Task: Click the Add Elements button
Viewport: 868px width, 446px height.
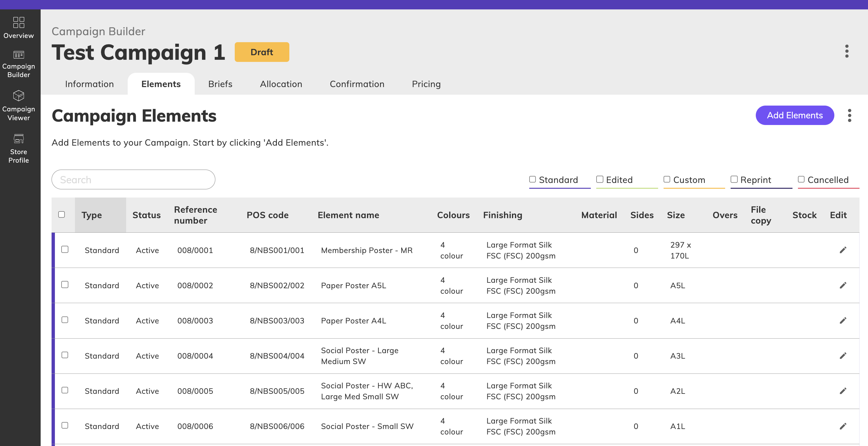Action: pos(795,115)
